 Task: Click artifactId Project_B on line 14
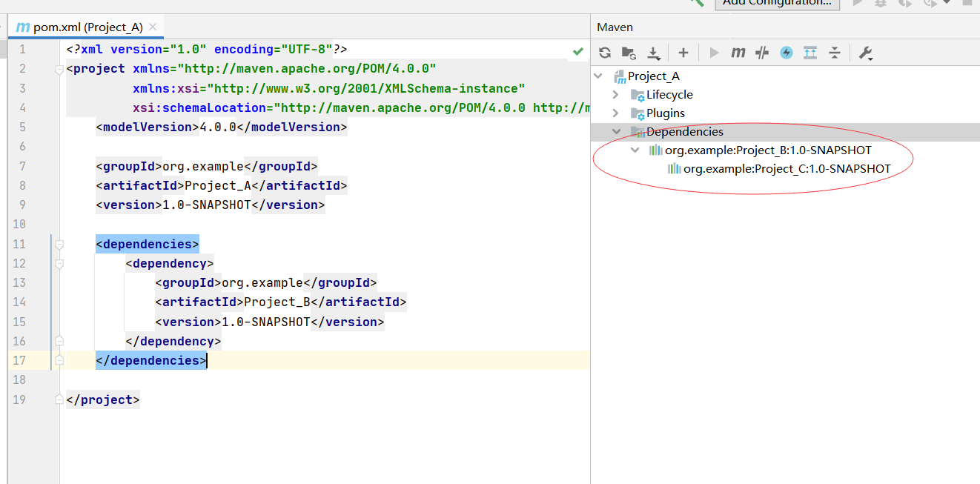(281, 302)
